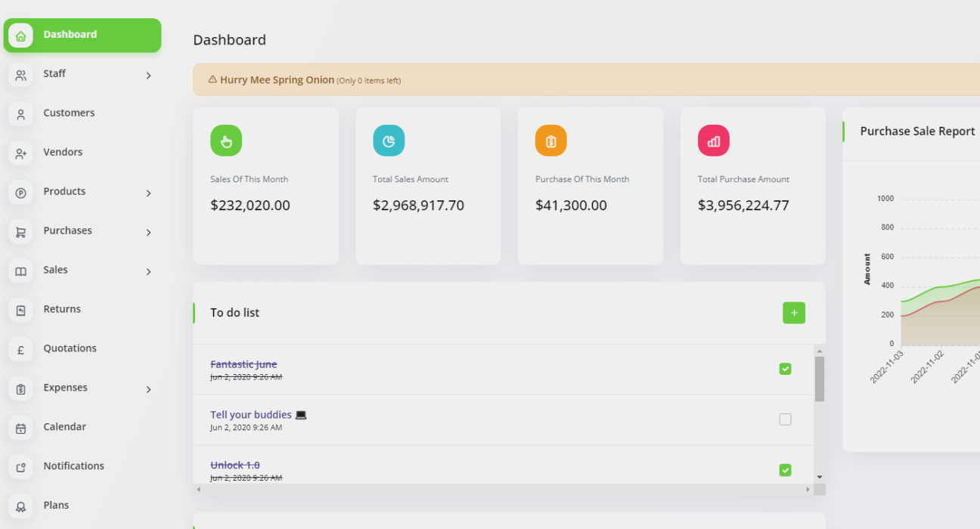Click the Plans badge icon
This screenshot has height=529, width=980.
(x=20, y=506)
